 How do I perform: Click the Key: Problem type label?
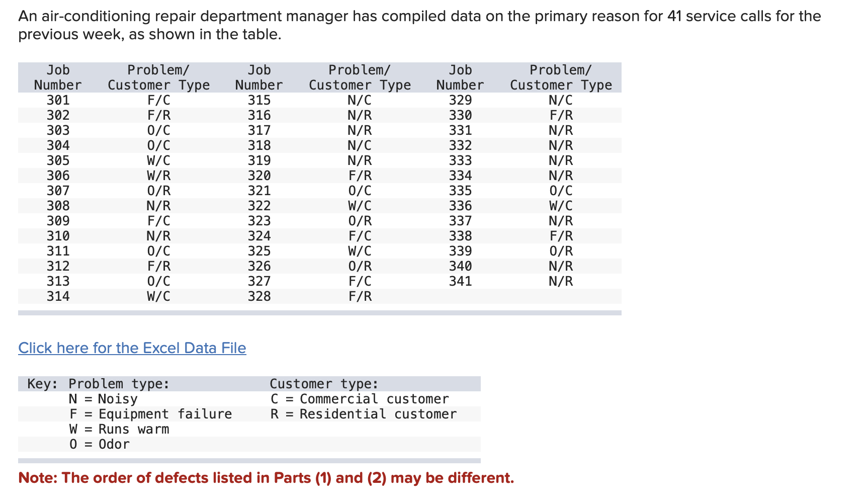coord(98,384)
